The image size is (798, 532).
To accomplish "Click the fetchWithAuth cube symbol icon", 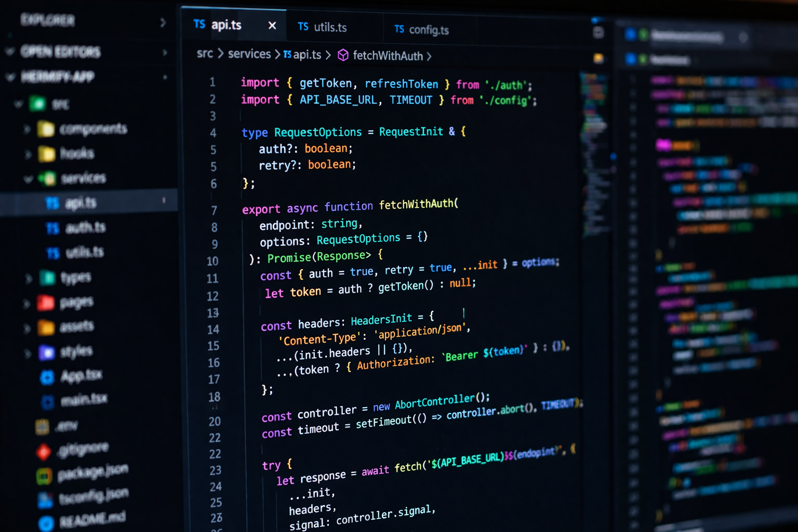I will pos(343,55).
